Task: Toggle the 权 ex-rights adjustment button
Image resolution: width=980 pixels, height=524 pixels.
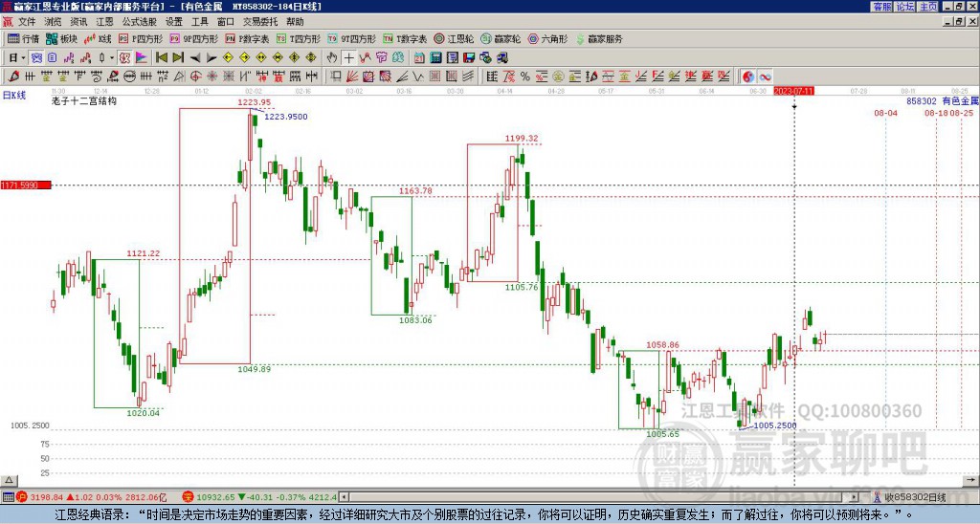Action: click(124, 57)
